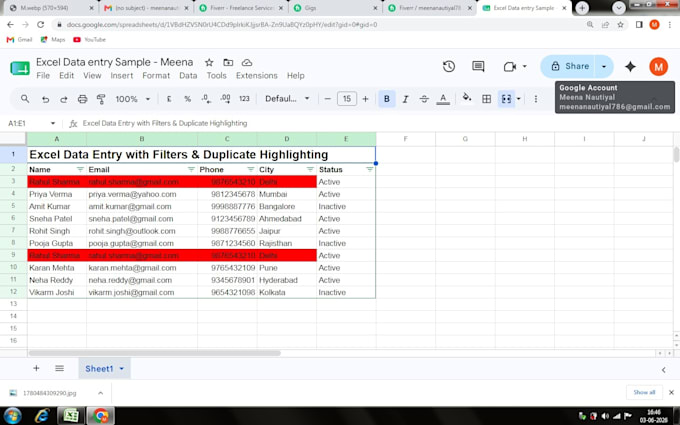Open the Name box dropdown

coord(53,123)
